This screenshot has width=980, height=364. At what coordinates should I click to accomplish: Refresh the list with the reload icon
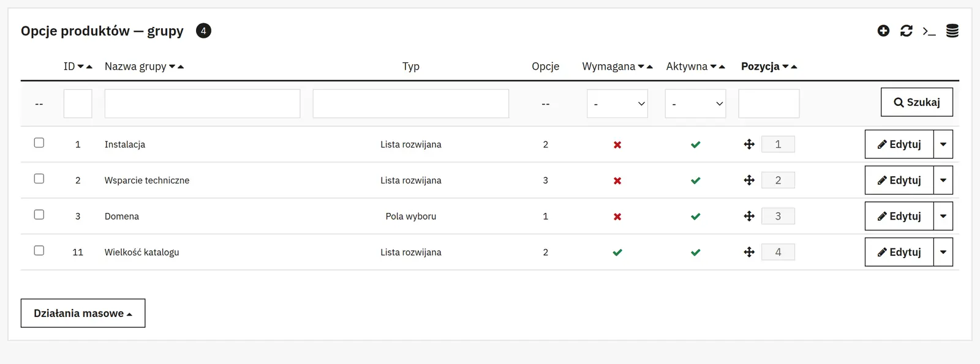point(907,31)
